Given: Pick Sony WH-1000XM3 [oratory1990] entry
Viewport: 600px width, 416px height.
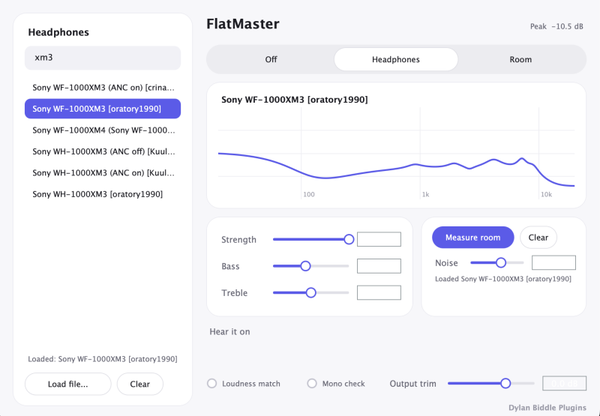Looking at the screenshot, I should 103,194.
